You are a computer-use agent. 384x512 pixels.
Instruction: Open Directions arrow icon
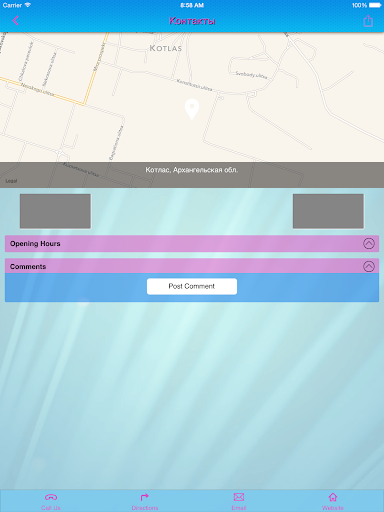pos(144,497)
